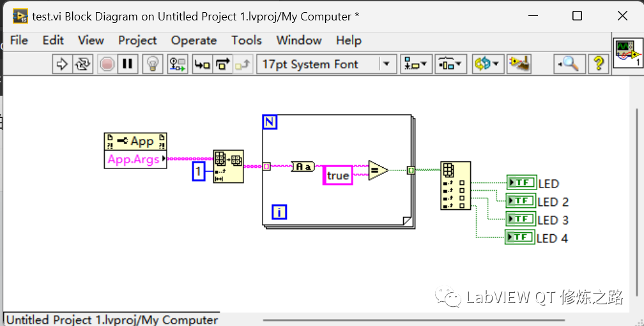This screenshot has width=644, height=326.
Task: Open the Tools menu
Action: click(247, 40)
